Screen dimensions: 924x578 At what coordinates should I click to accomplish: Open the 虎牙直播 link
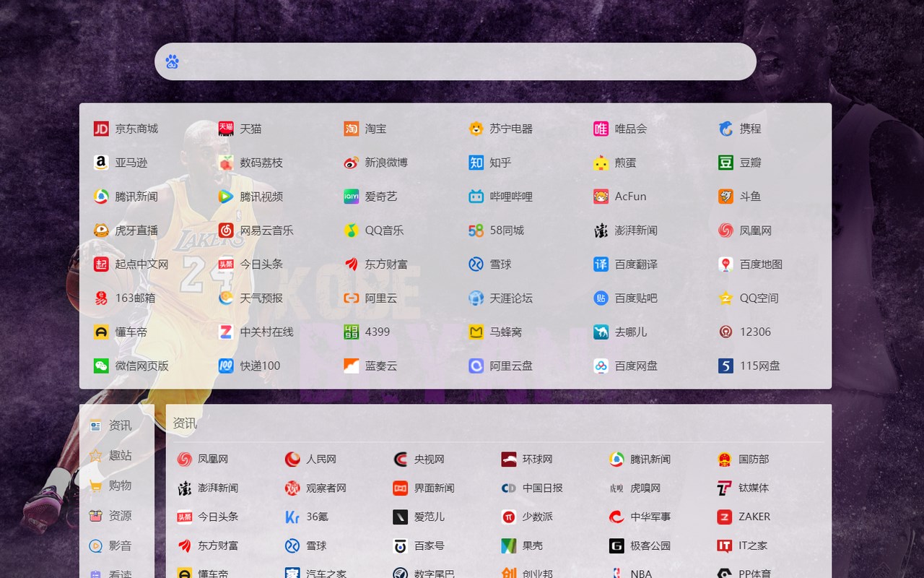point(126,230)
